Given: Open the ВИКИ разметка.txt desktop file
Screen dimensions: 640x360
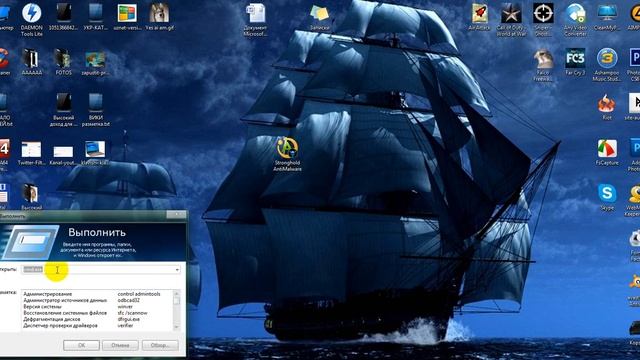Looking at the screenshot, I should (x=96, y=110).
